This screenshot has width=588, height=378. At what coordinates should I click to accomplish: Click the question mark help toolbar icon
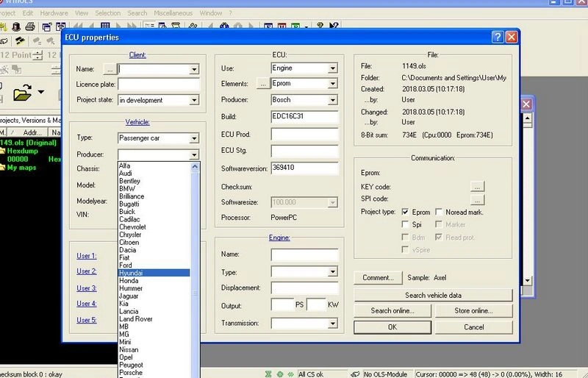click(x=320, y=26)
